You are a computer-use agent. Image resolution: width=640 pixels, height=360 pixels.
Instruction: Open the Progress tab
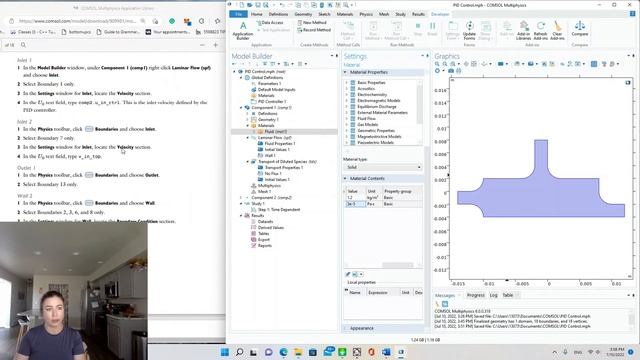click(476, 295)
